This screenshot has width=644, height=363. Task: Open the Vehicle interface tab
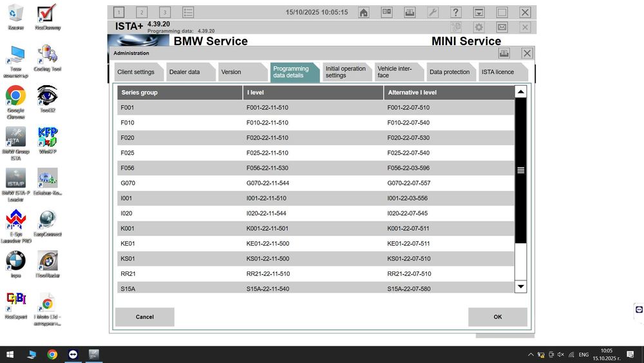coord(399,72)
